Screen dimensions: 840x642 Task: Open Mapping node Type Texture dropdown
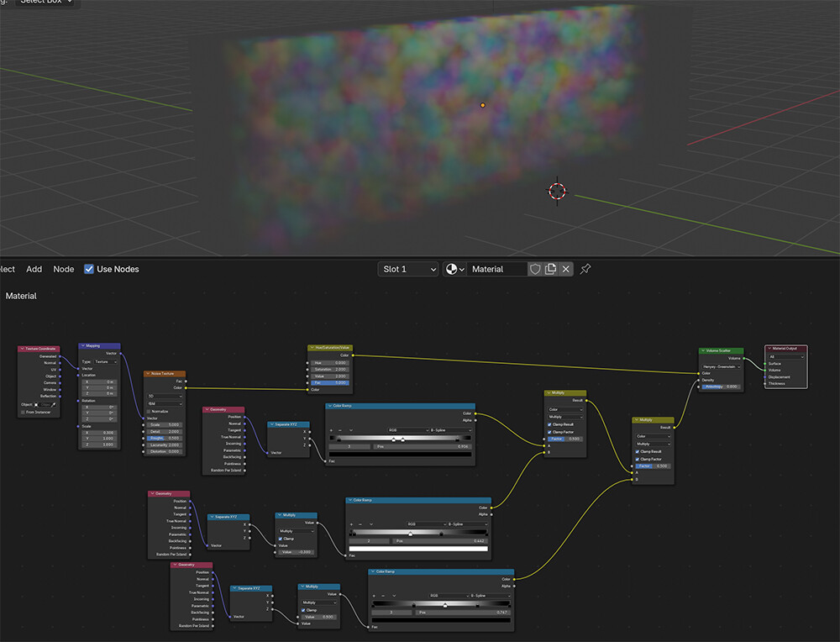106,361
